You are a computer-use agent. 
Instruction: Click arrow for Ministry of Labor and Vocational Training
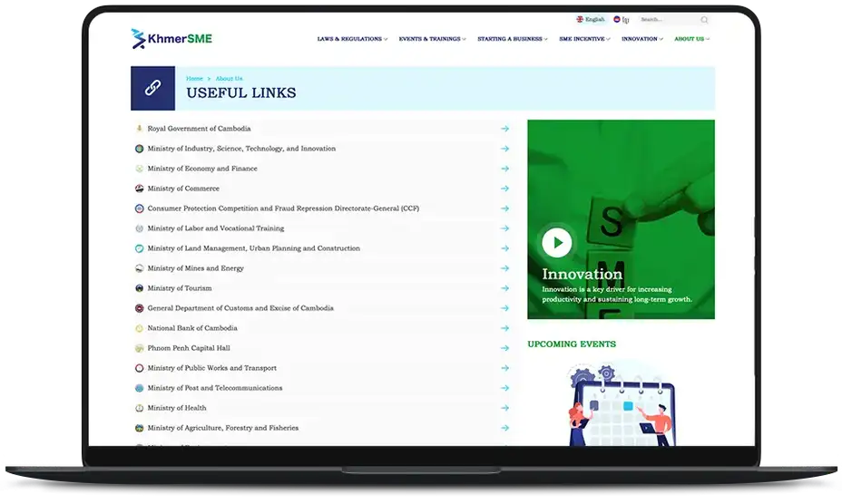tap(504, 228)
